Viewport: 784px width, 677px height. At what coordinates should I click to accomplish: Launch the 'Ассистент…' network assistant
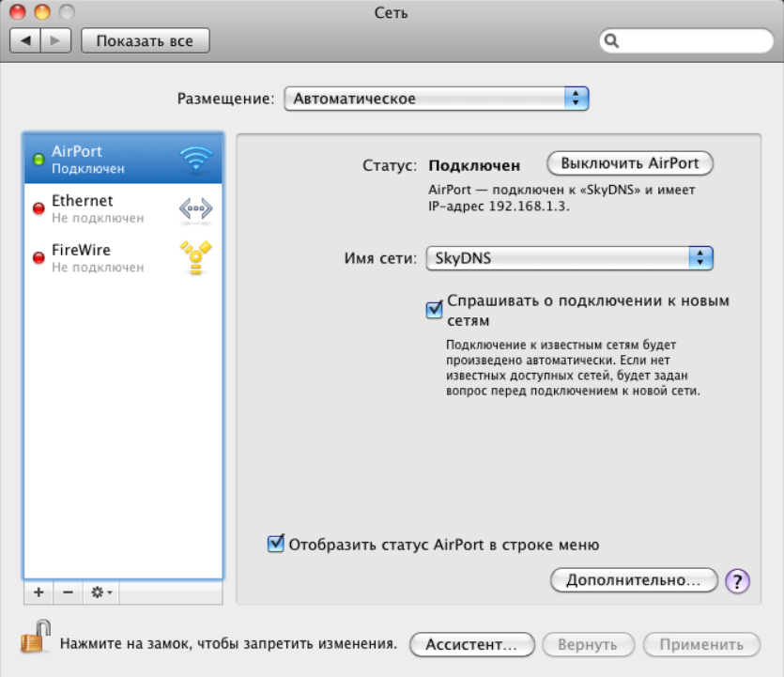tap(471, 645)
